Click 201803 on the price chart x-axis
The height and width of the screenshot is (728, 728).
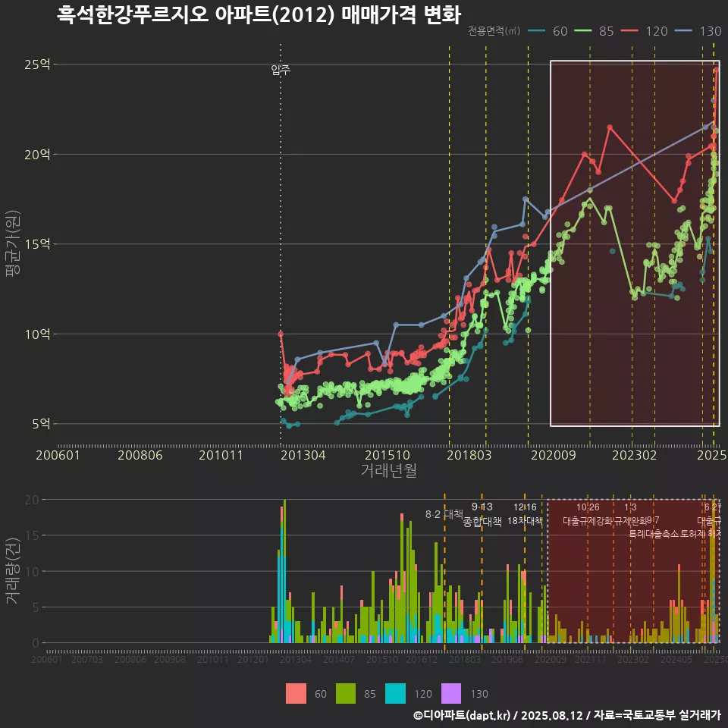[x=469, y=455]
